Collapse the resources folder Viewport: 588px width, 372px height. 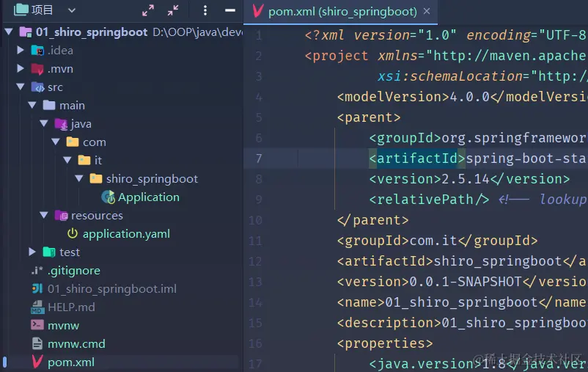click(44, 216)
